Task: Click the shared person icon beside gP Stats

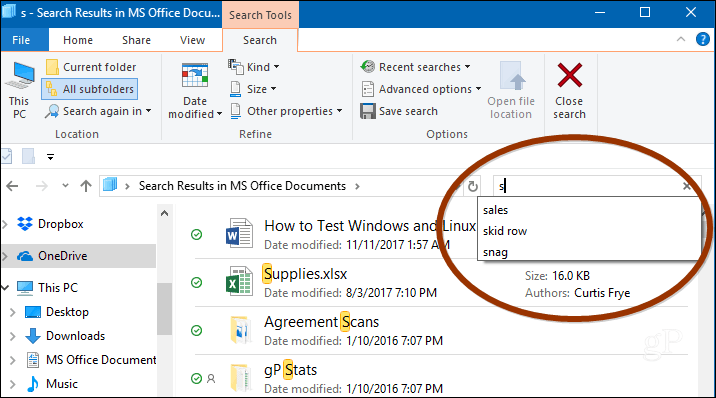Action: [211, 378]
